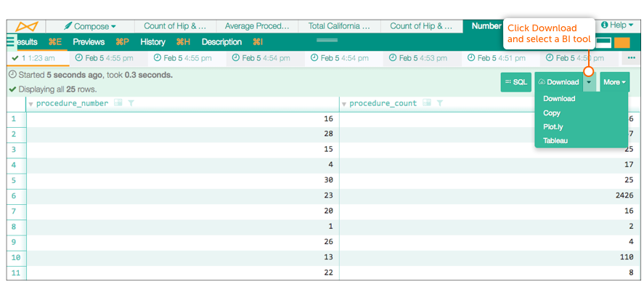
Task: Open the Average Proced... query tab
Action: tap(257, 26)
